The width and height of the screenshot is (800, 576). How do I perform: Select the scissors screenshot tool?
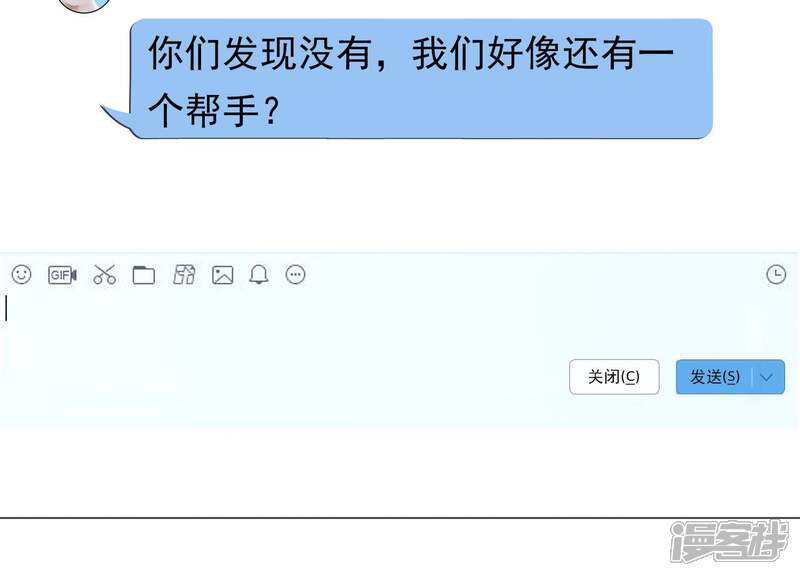pyautogui.click(x=105, y=274)
